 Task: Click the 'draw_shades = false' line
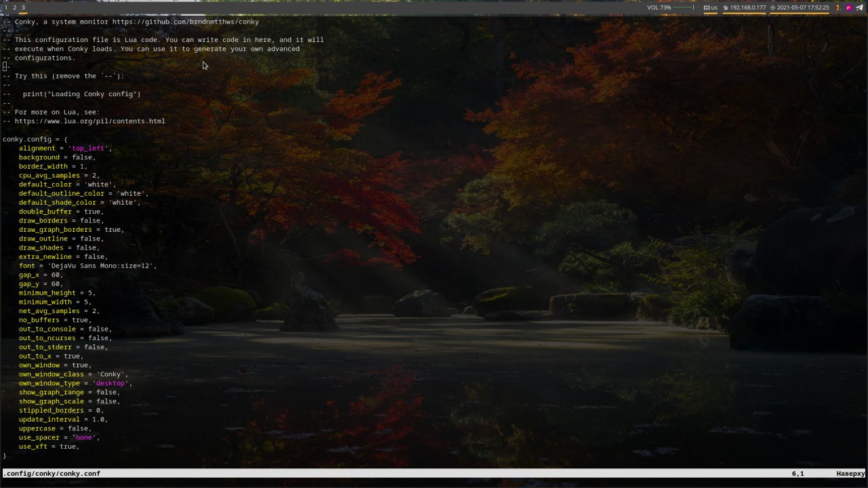point(59,247)
